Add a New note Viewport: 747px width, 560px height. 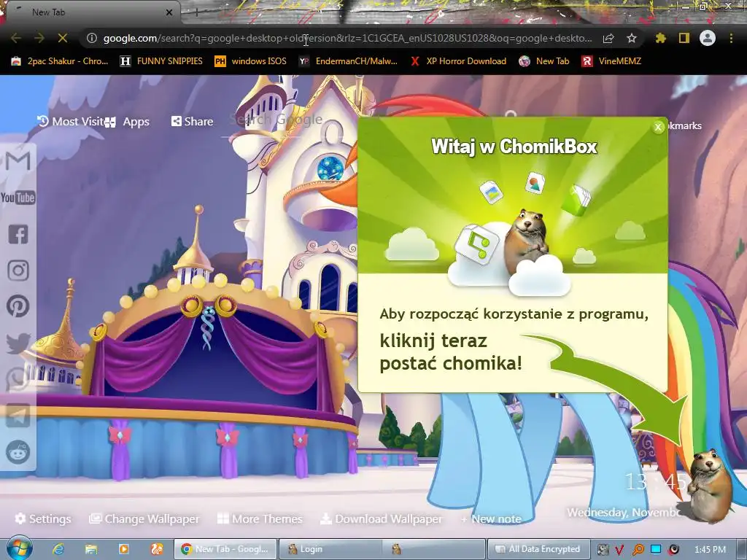491,518
